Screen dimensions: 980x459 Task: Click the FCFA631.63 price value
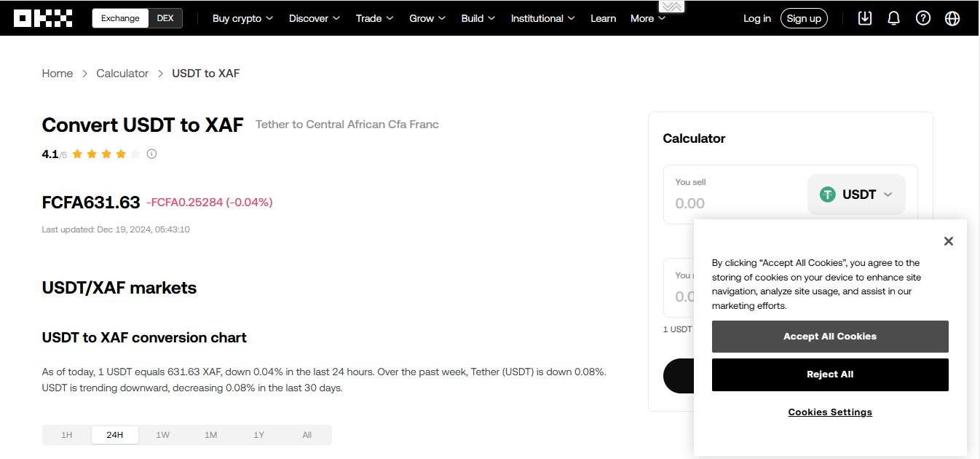coord(91,203)
